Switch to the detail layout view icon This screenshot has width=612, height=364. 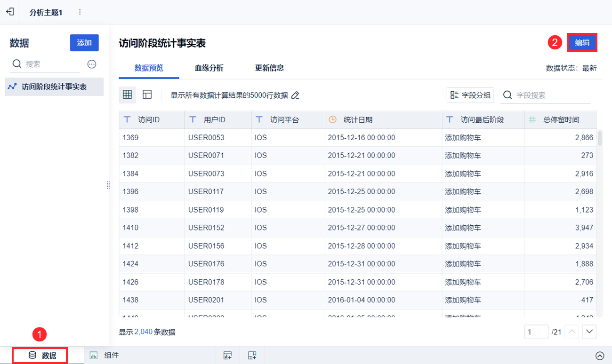coord(147,95)
